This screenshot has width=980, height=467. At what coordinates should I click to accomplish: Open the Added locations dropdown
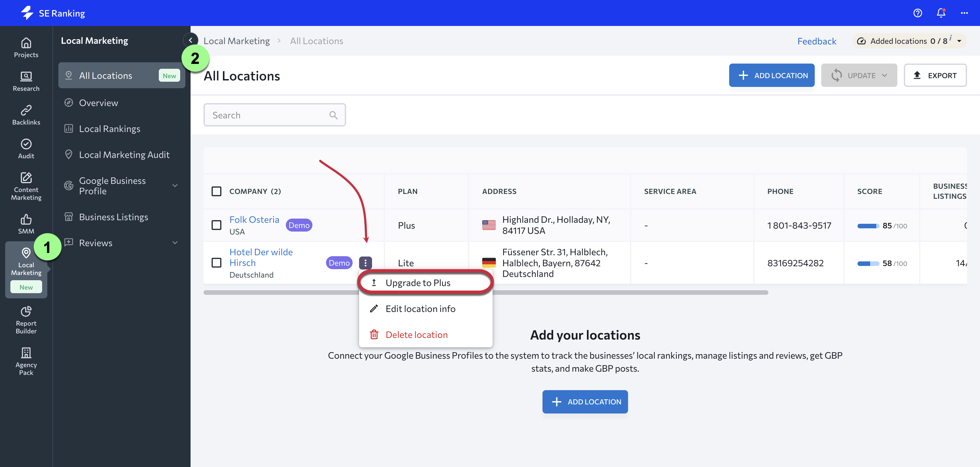[959, 41]
